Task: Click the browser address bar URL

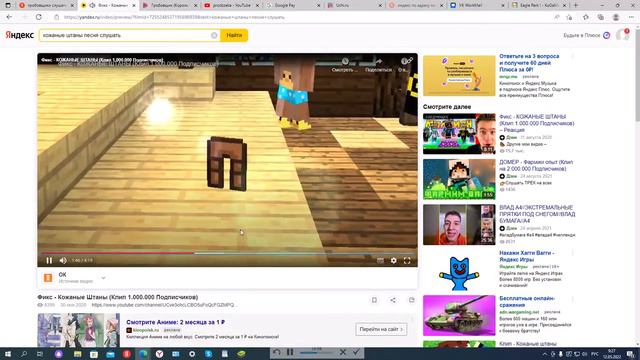Action: pos(174,18)
